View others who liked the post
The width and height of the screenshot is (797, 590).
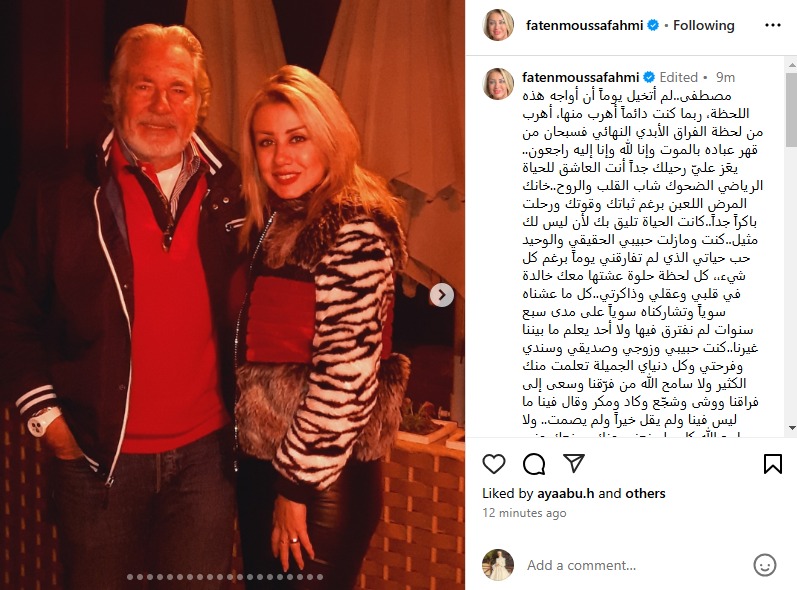click(645, 493)
